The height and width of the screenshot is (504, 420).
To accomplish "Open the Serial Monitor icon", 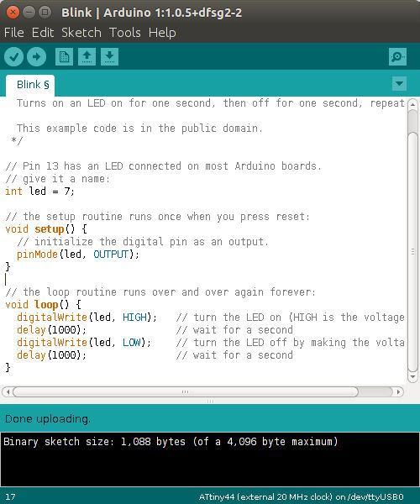I will 397,57.
